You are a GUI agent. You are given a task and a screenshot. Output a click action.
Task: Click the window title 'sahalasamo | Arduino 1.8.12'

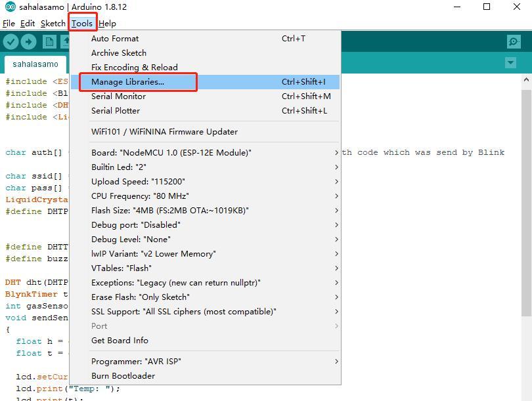(x=73, y=7)
